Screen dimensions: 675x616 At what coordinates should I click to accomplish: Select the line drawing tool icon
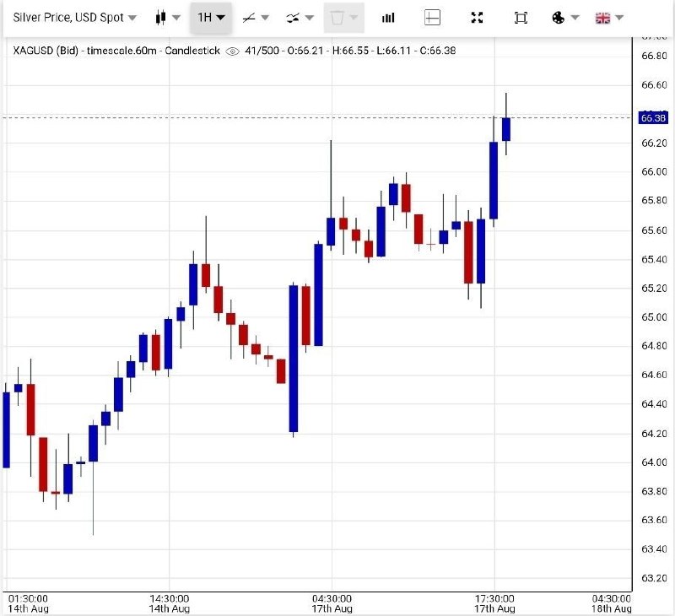point(249,18)
